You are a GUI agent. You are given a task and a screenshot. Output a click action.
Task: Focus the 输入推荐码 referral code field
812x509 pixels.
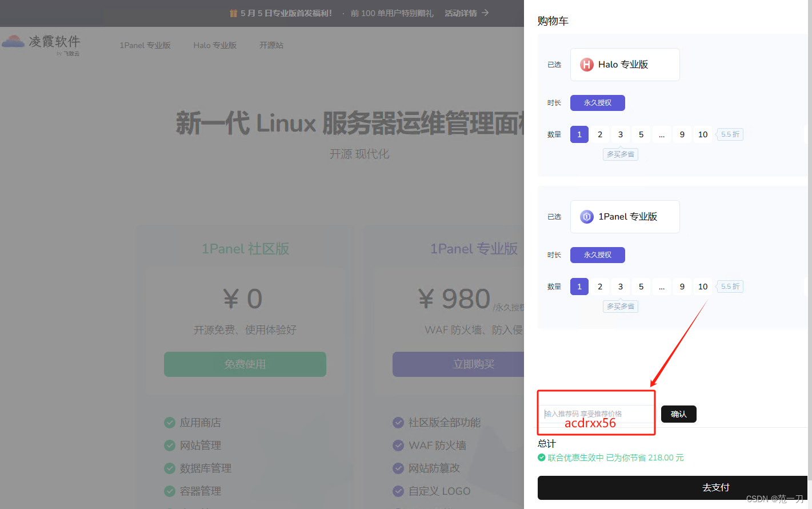pos(598,414)
